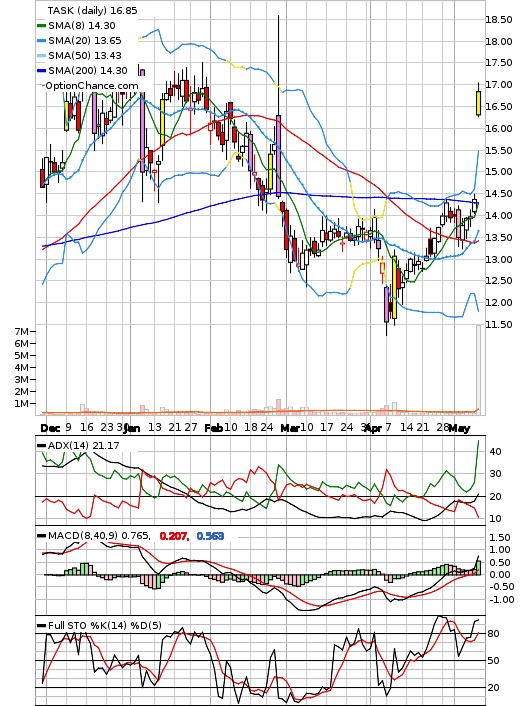Screen dimensions: 526x706
Task: Click the green SMA(8) legend color marker
Action: coord(41,26)
